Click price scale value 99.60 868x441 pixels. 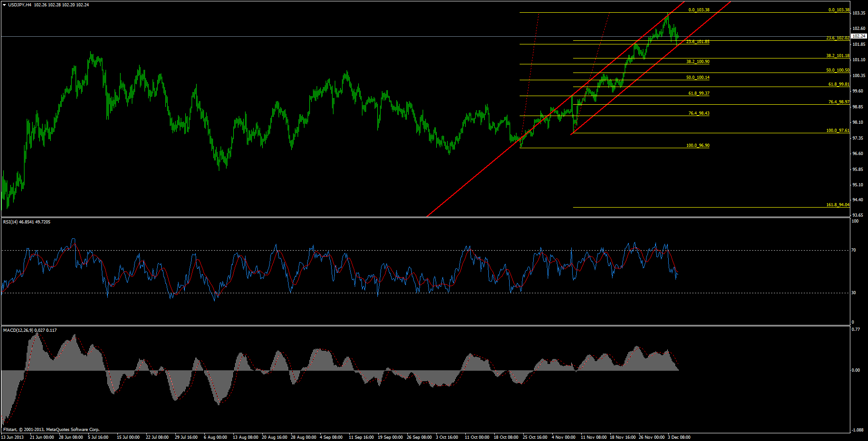pos(858,91)
